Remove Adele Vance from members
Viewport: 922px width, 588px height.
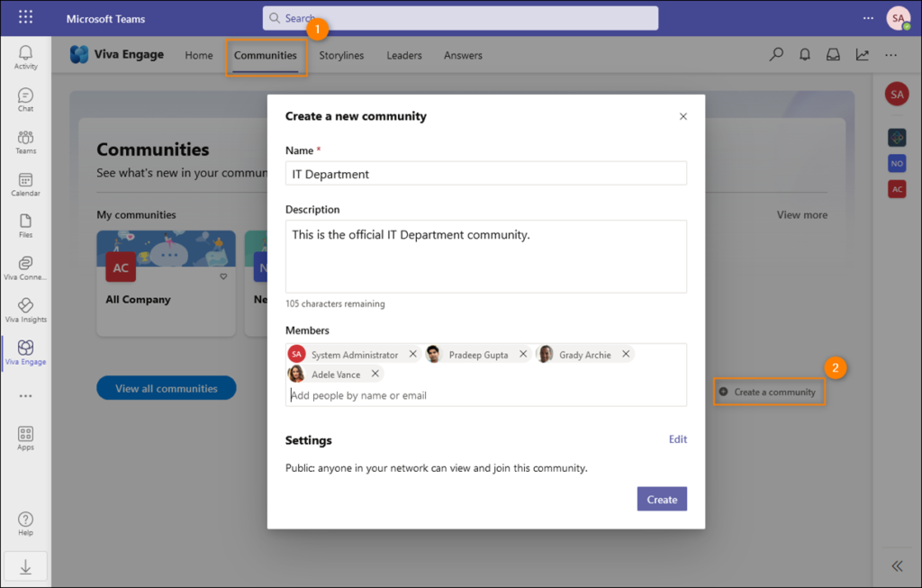pos(375,374)
